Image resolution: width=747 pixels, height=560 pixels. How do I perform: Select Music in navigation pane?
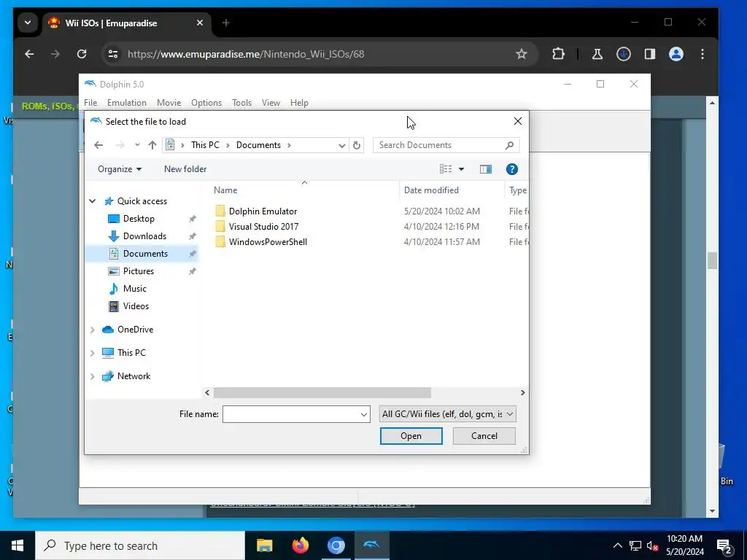134,289
